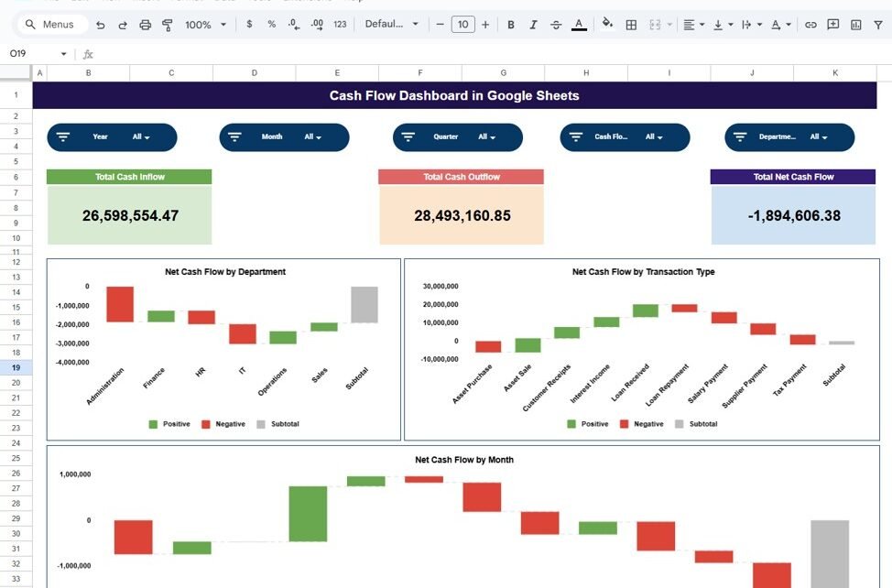Click the Print icon in toolbar
Screen dimensions: 892x588
click(x=145, y=25)
